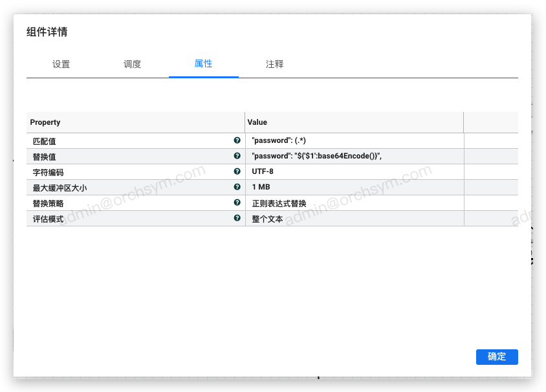This screenshot has width=546, height=392.
Task: Click help icon beside 替换值 property
Action: click(237, 156)
